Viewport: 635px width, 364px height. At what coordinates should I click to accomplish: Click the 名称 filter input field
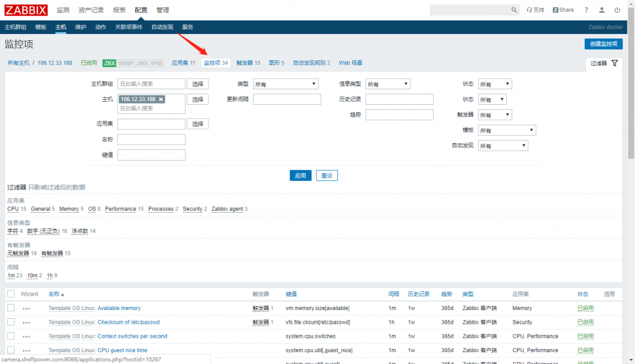pos(151,140)
